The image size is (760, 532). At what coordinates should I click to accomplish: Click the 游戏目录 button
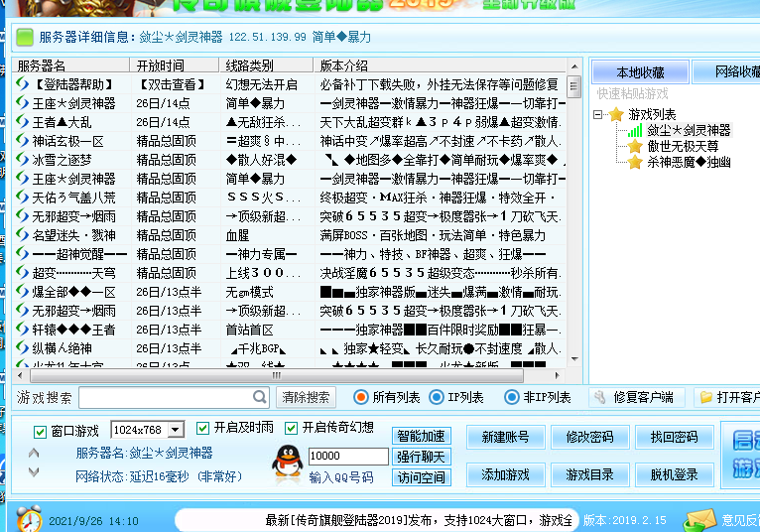(590, 474)
